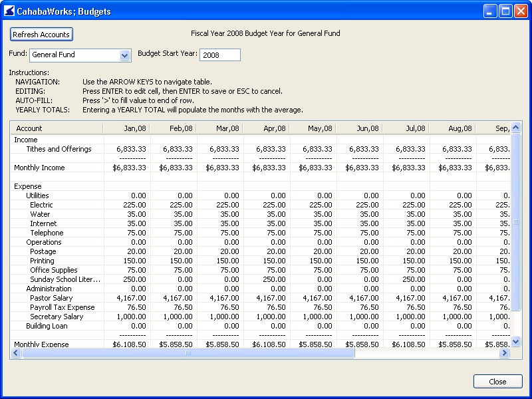The image size is (532, 399).
Task: Click the Jan,08 column header
Action: pyautogui.click(x=126, y=128)
